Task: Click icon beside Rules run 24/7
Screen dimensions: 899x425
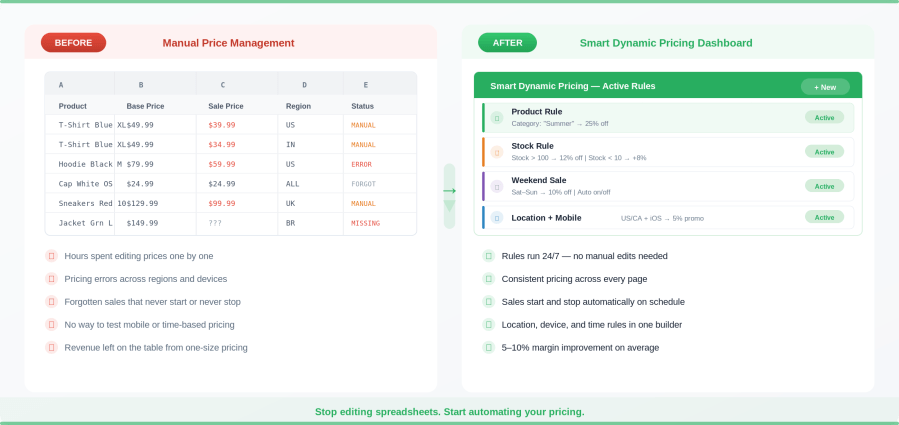Action: (488, 256)
